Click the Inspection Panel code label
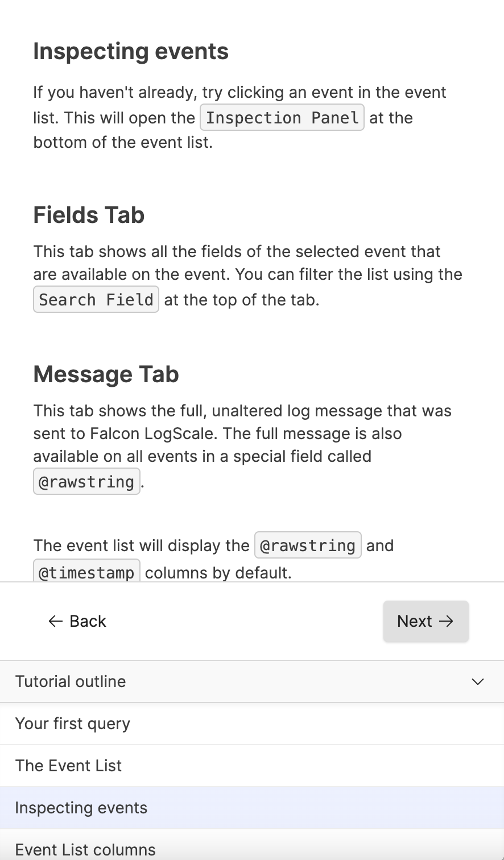The height and width of the screenshot is (860, 504). [x=282, y=118]
